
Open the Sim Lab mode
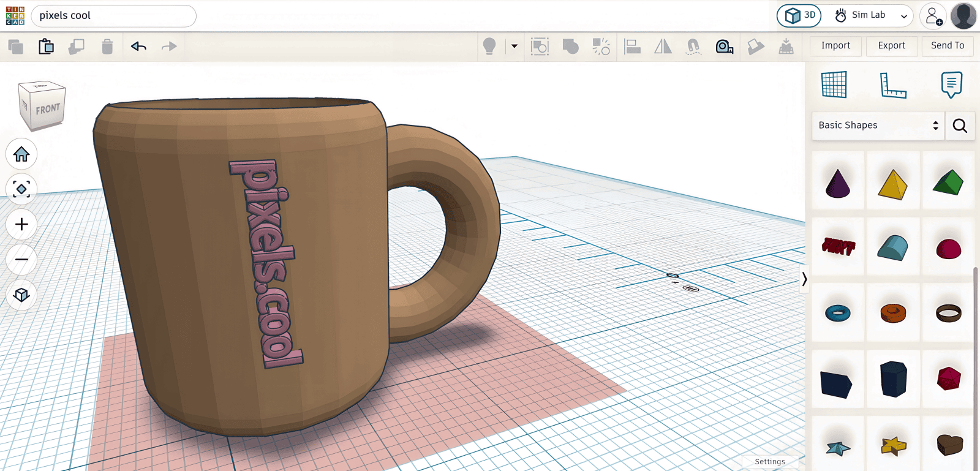pos(860,15)
